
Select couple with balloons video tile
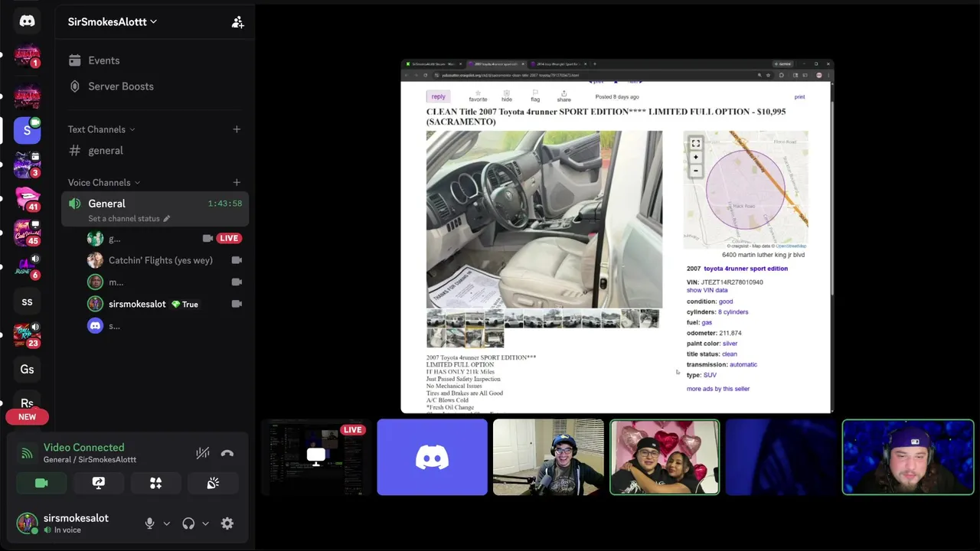(x=665, y=457)
